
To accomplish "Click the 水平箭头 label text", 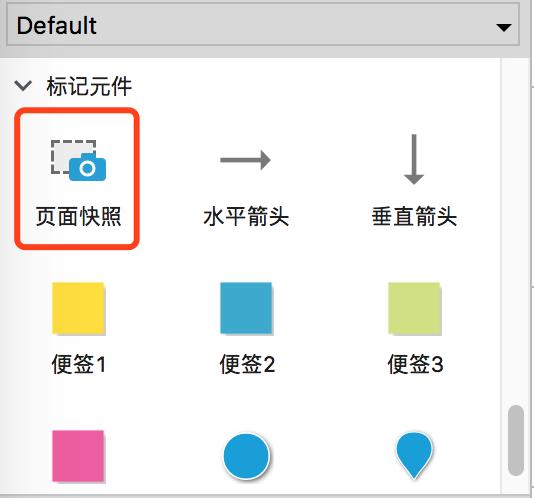I will point(246,216).
